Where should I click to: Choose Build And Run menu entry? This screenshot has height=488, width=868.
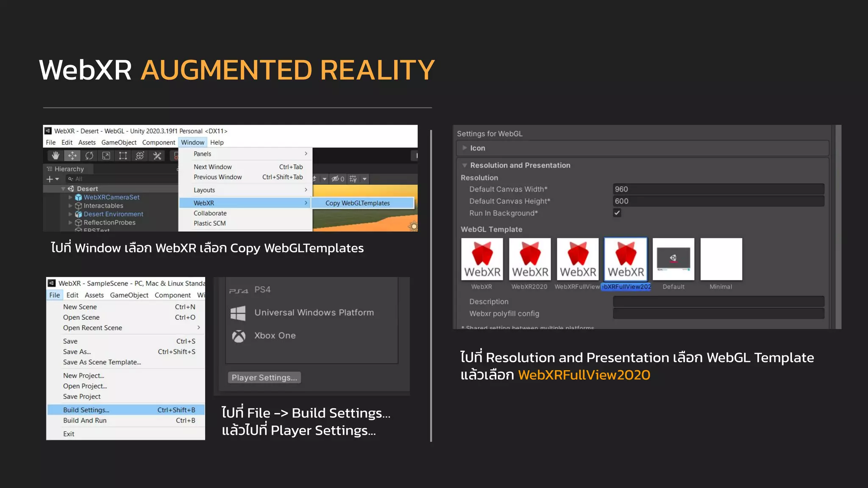click(x=126, y=420)
